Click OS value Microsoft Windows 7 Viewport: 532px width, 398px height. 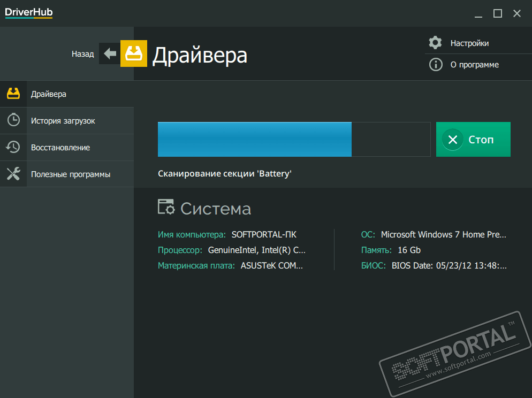pos(444,235)
